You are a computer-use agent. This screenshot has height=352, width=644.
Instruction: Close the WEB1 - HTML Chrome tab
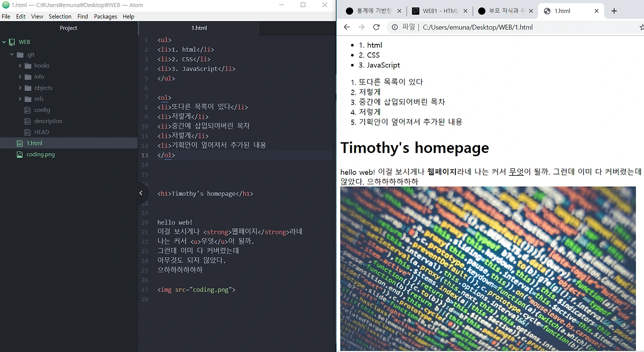tap(465, 11)
